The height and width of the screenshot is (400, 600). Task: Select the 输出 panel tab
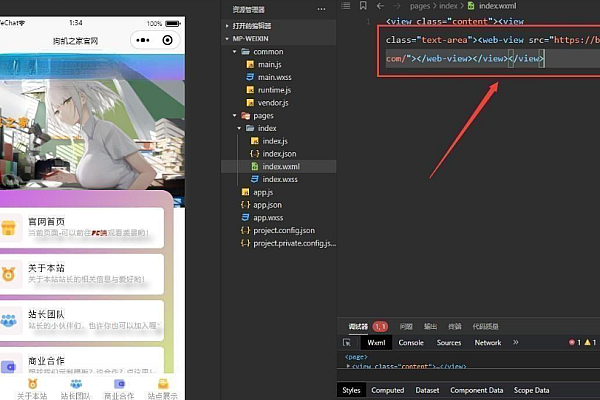point(430,326)
